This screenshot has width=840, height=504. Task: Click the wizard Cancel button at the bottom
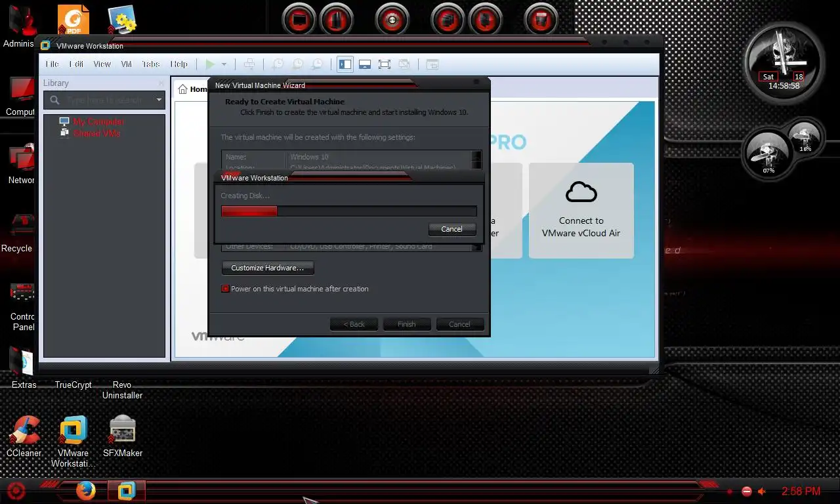tap(459, 324)
